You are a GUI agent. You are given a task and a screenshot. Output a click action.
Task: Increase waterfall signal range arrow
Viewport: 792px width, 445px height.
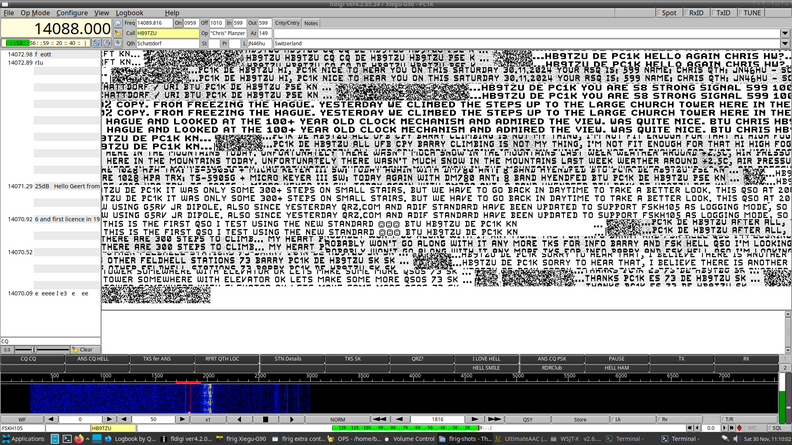(182, 419)
